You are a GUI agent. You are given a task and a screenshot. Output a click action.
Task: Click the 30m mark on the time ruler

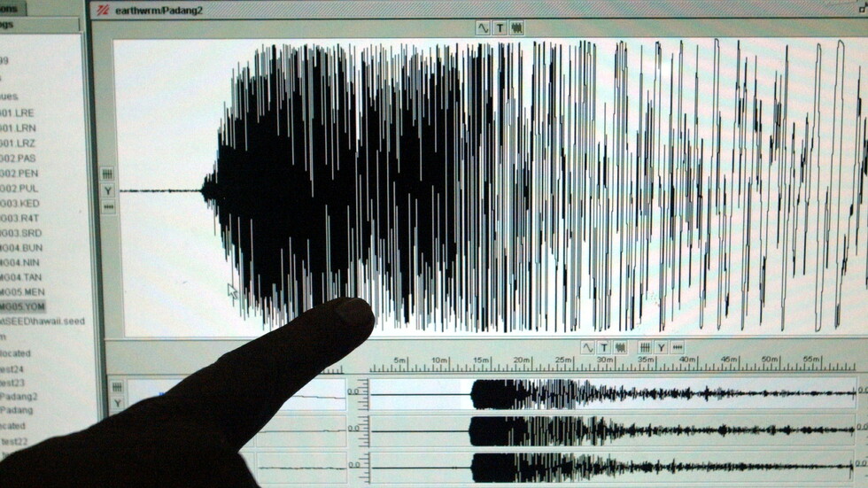[x=605, y=361]
